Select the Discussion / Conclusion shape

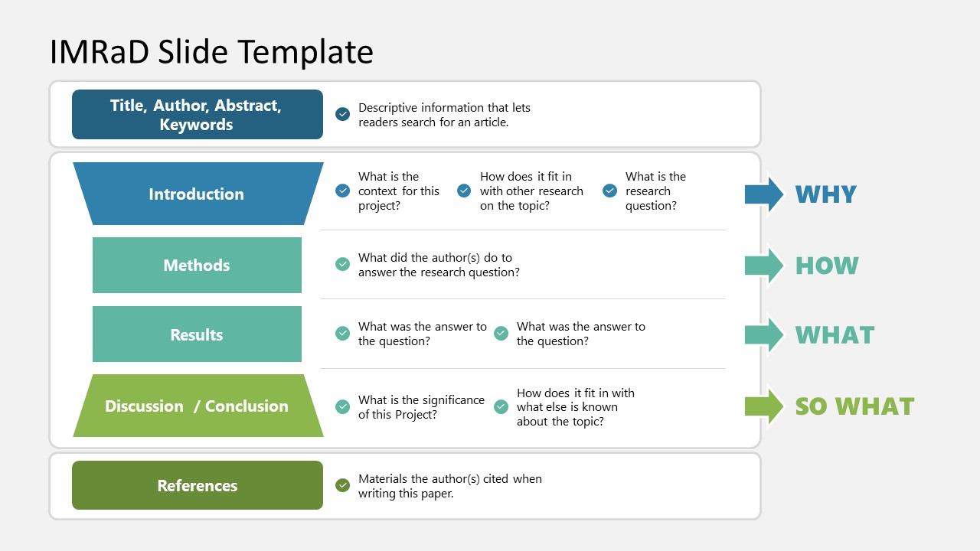[198, 406]
